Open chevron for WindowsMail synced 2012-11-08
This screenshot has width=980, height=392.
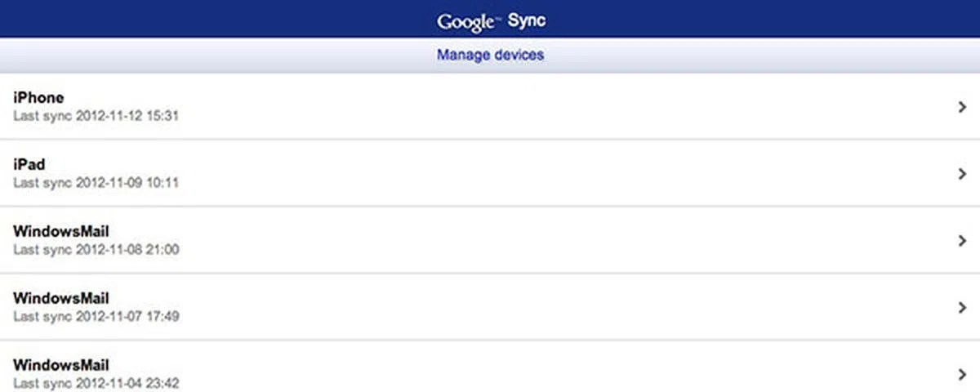(x=962, y=241)
